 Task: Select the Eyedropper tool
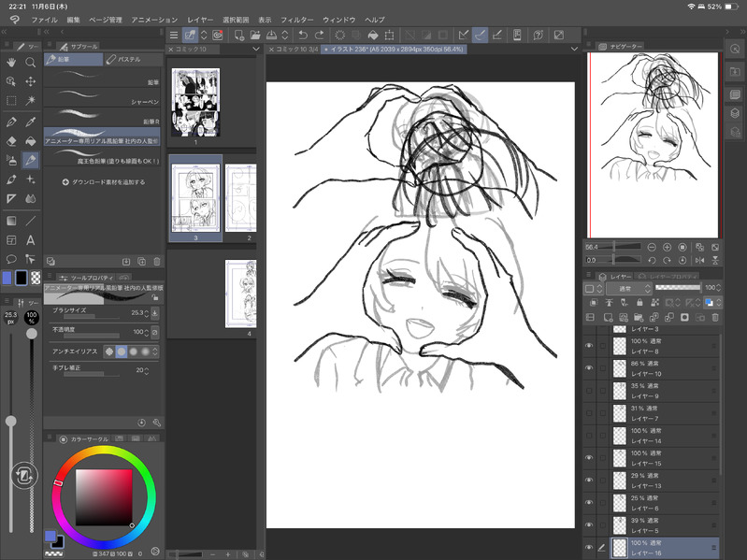[x=31, y=121]
